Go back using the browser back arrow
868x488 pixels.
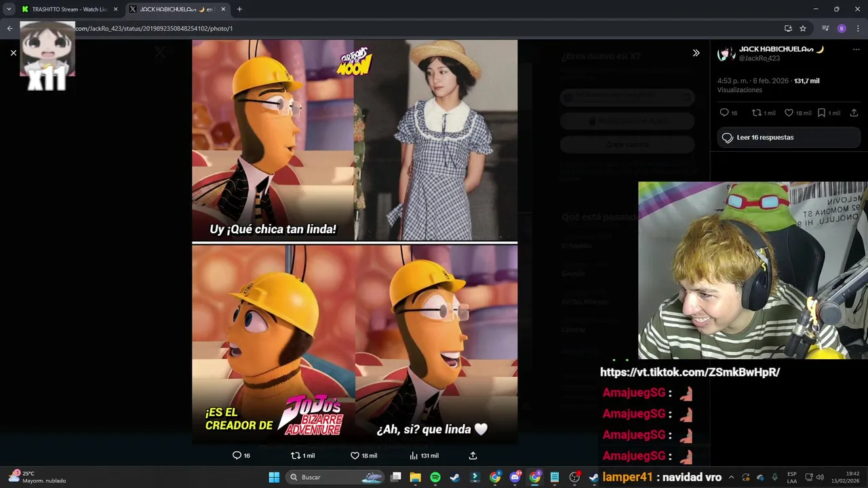pos(9,28)
